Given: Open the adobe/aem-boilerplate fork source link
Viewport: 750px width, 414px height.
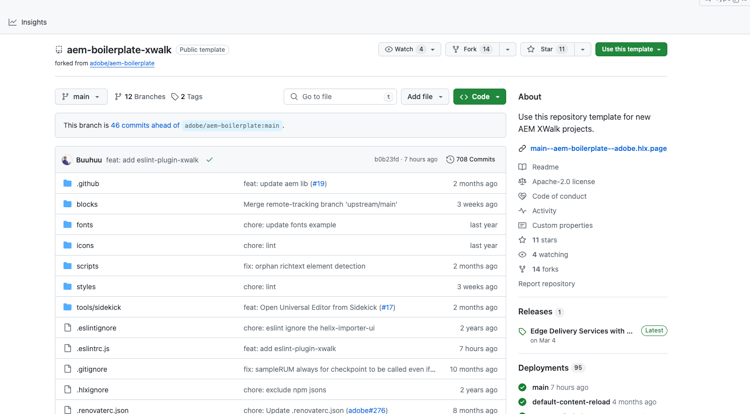Looking at the screenshot, I should pos(122,63).
